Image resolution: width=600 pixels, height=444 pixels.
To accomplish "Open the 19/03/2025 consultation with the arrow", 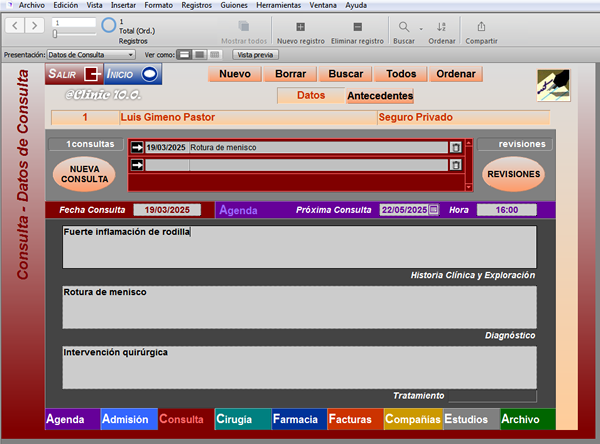I will click(137, 147).
